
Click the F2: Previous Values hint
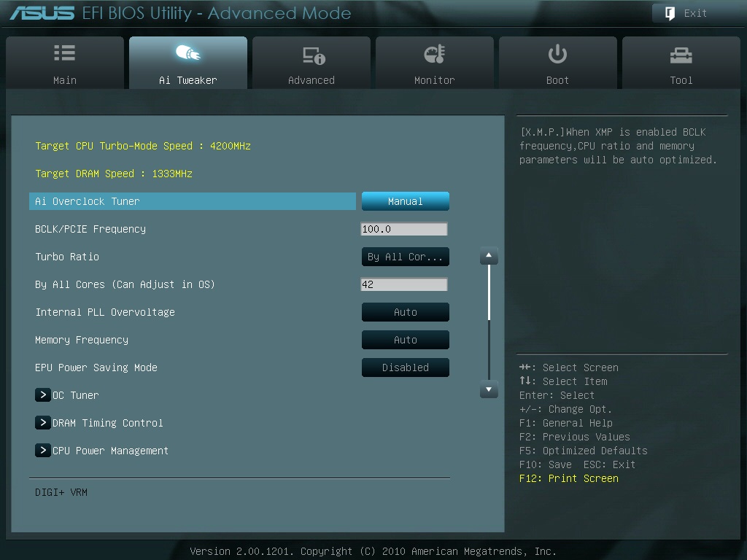point(575,437)
